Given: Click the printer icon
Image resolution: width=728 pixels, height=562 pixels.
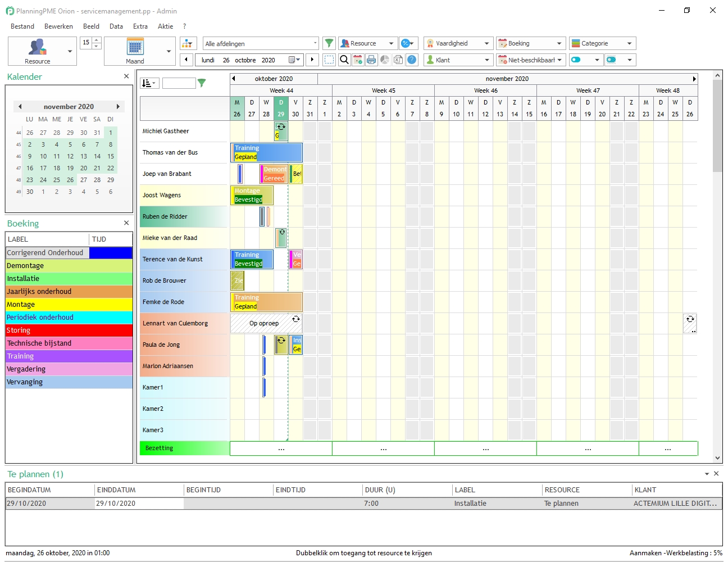Looking at the screenshot, I should pos(371,60).
